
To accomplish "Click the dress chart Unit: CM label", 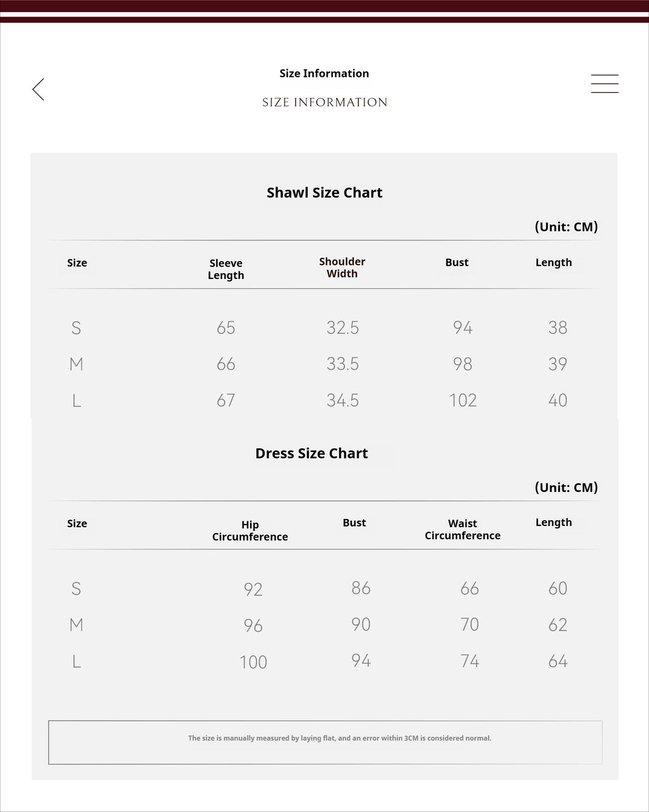I will pyautogui.click(x=566, y=487).
